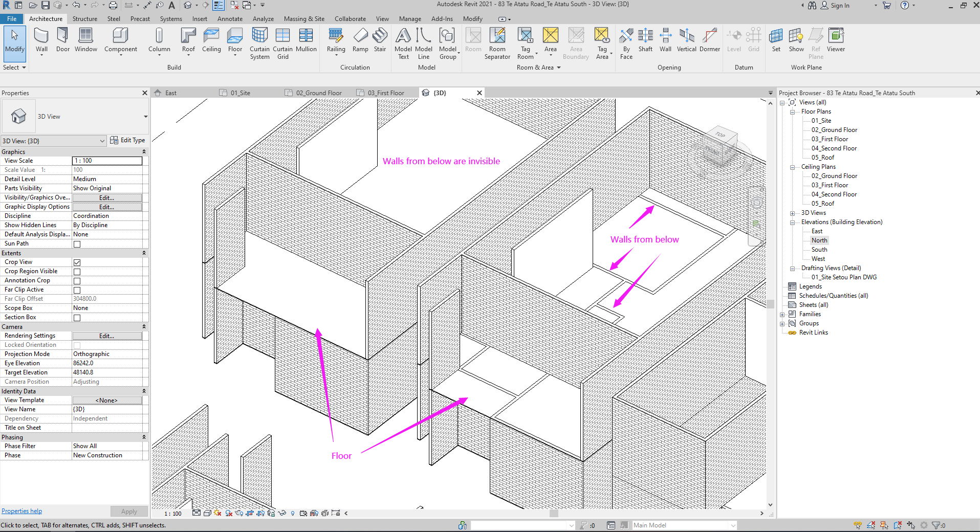980x532 pixels.
Task: Click Edit for Visibility/Graphics Overrides
Action: pos(106,197)
